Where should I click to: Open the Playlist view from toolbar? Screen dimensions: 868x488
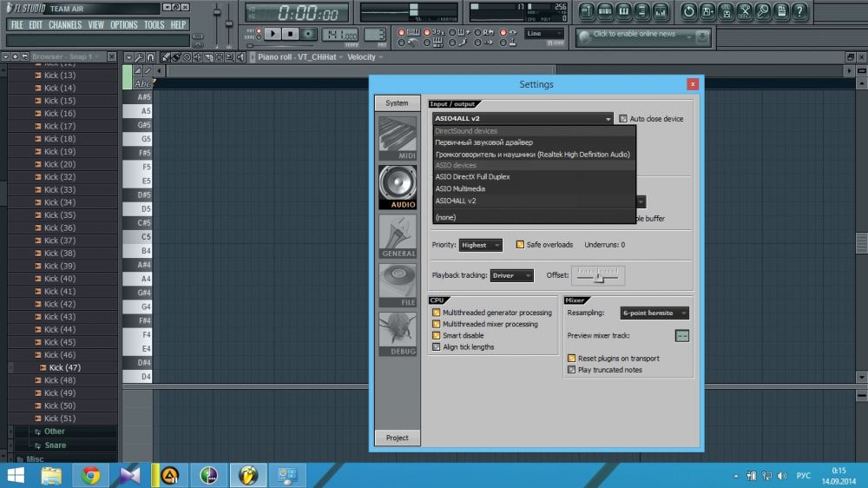tap(587, 11)
